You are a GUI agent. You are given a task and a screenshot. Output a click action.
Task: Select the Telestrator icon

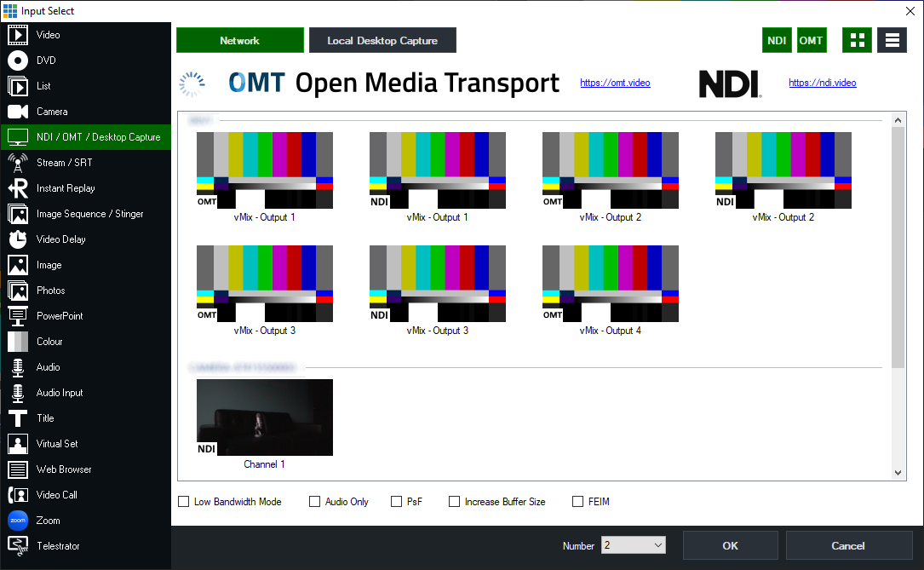coord(18,546)
